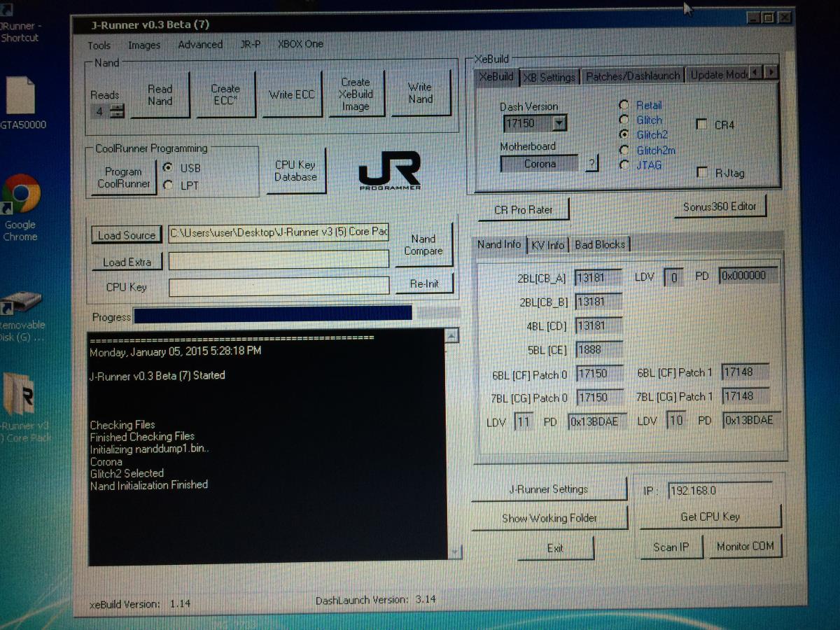Open the Advanced menu
Screen dimensions: 840x630
(x=200, y=44)
